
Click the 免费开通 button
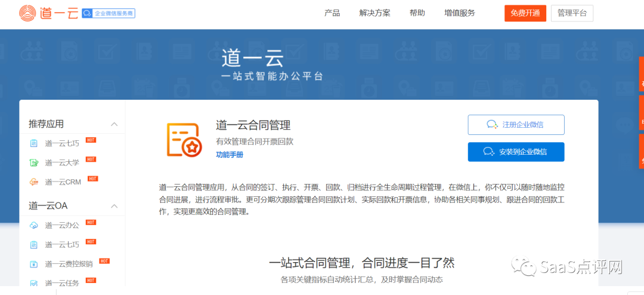tap(525, 13)
